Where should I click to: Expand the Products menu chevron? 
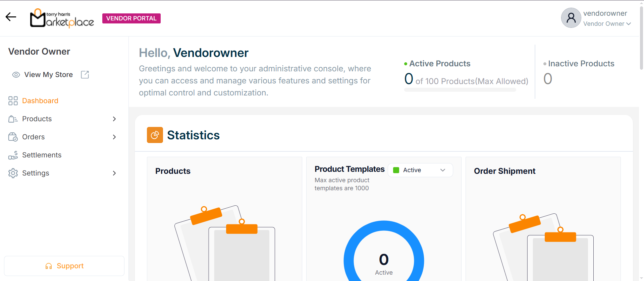(114, 119)
